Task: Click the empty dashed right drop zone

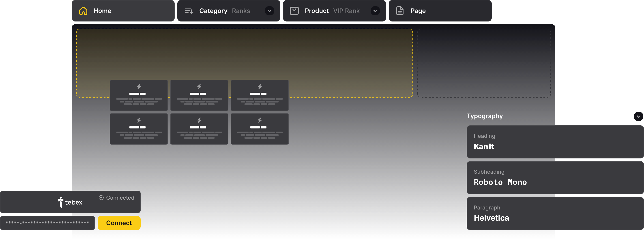Action: coord(484,63)
